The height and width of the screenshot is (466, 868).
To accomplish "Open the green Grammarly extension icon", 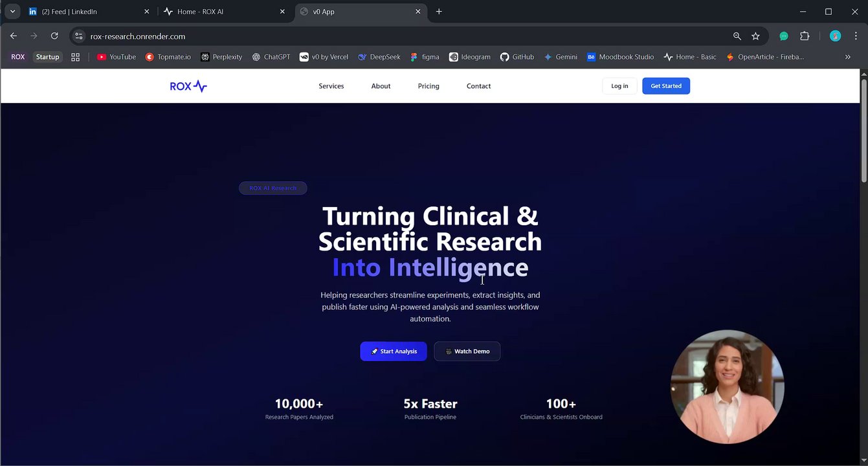I will [x=784, y=36].
